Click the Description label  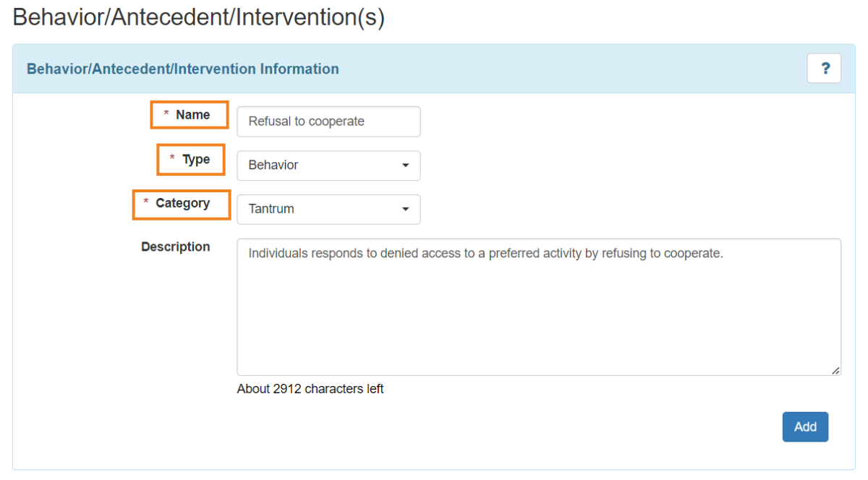(x=175, y=247)
